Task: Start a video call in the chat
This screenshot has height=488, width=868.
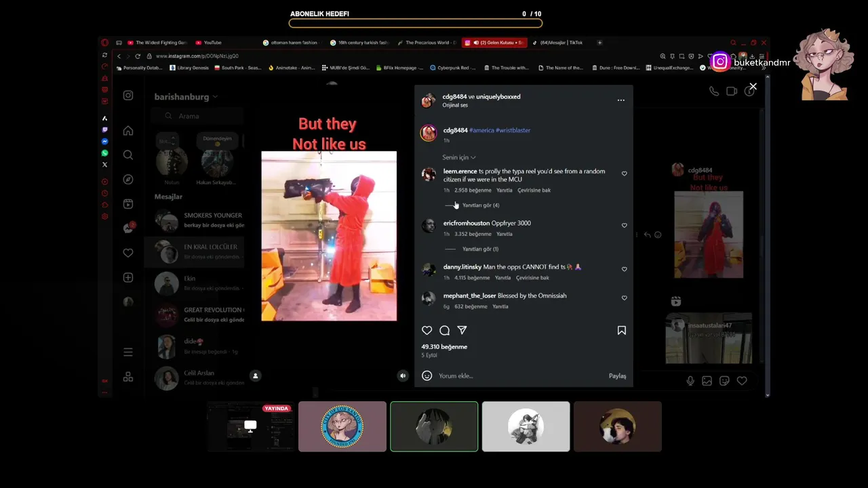Action: coord(732,91)
